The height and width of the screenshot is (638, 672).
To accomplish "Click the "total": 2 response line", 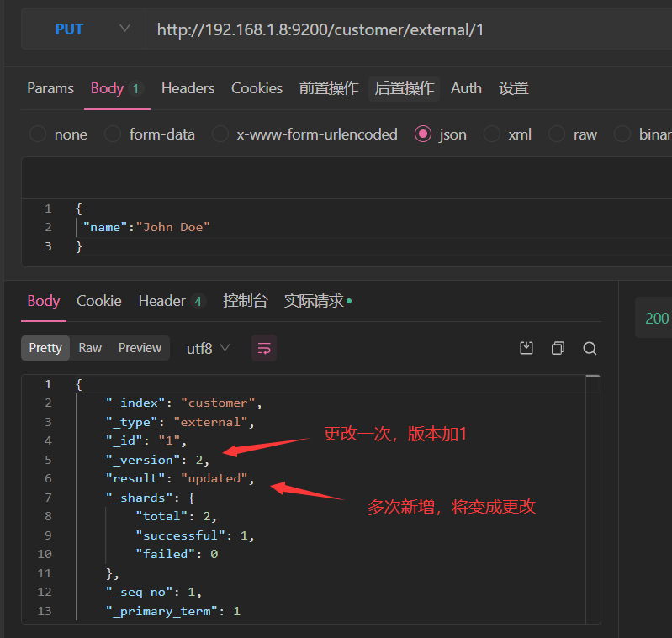I will (176, 516).
